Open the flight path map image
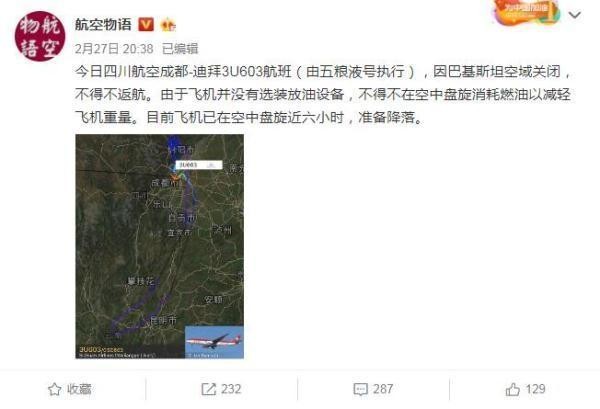This screenshot has width=600, height=409. point(160,246)
